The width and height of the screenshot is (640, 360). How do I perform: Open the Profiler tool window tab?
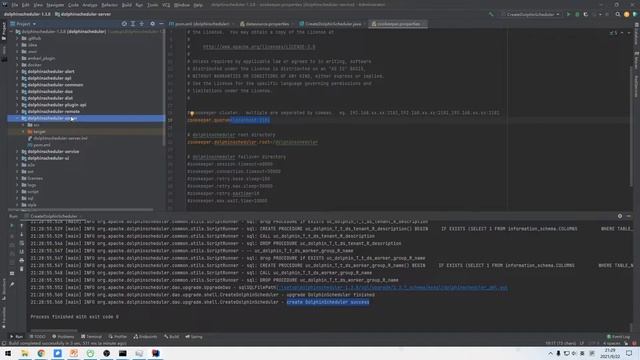pos(118,337)
